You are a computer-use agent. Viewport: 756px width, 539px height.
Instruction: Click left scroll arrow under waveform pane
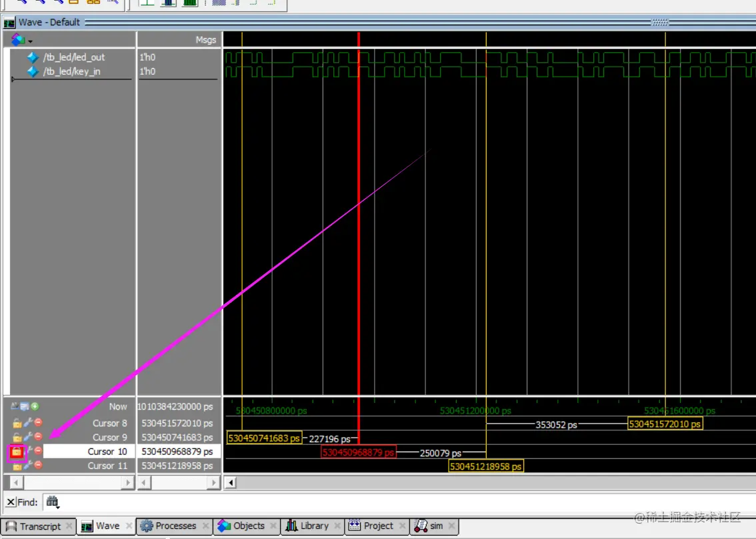click(231, 482)
